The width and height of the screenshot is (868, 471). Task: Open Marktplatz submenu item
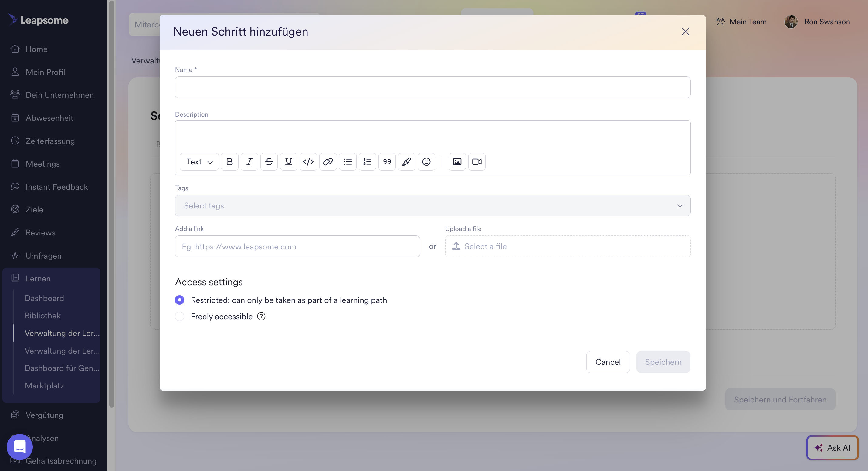coord(44,386)
